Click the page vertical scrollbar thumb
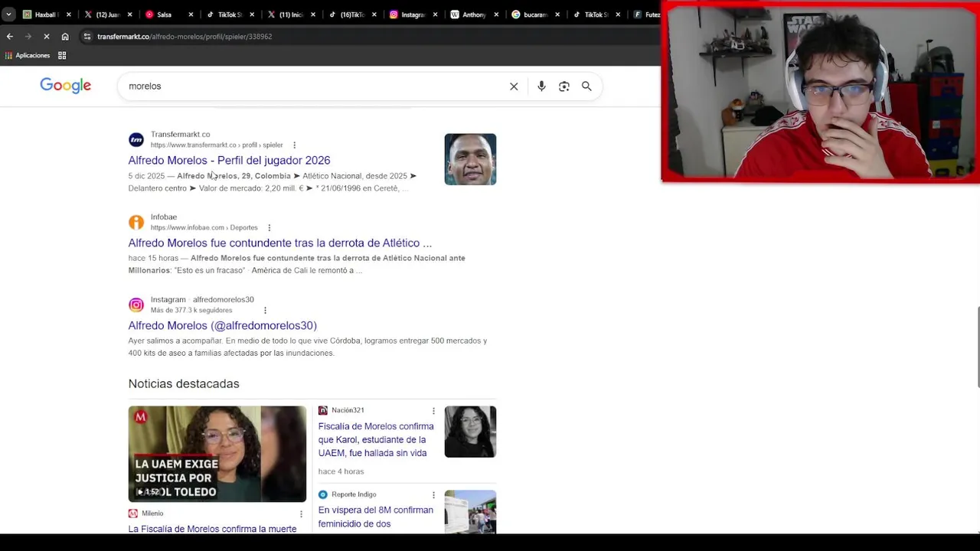Screen dimensions: 980x551 click(x=977, y=347)
